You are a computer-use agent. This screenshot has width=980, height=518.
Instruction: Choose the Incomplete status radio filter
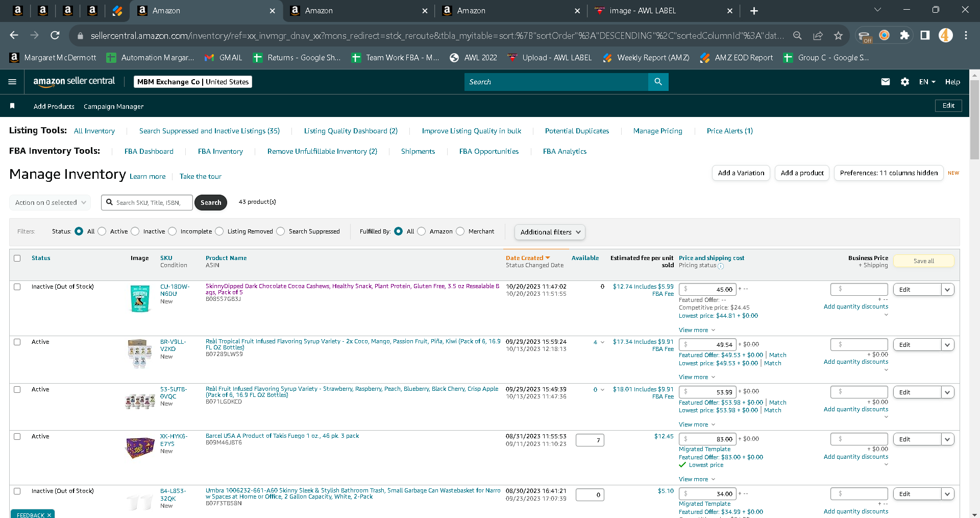[173, 231]
